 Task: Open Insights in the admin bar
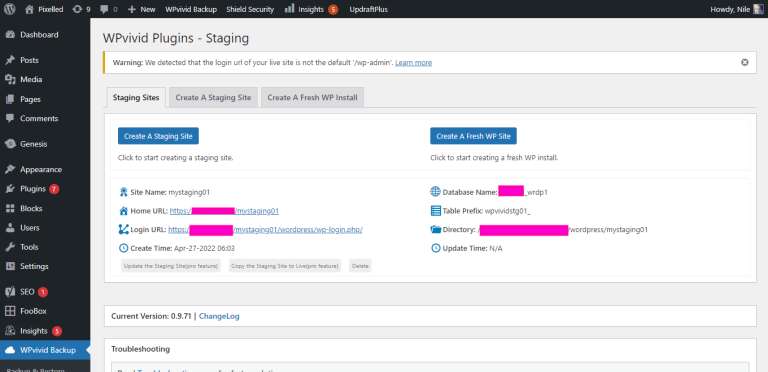311,9
